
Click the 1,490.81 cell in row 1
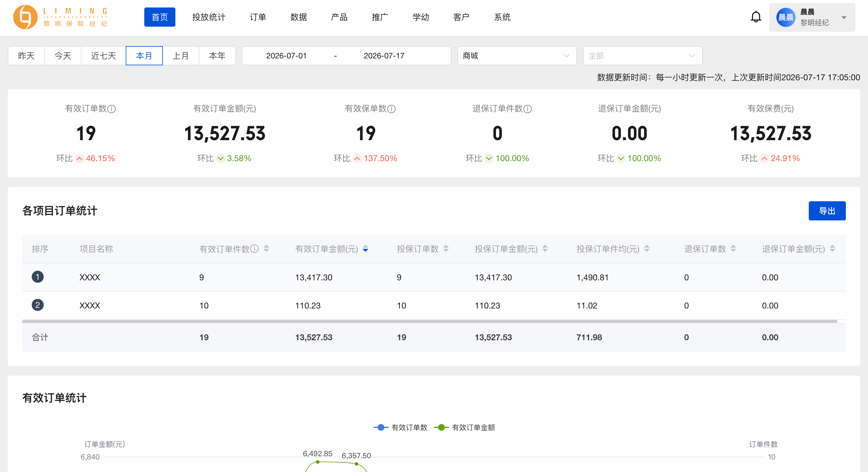592,277
